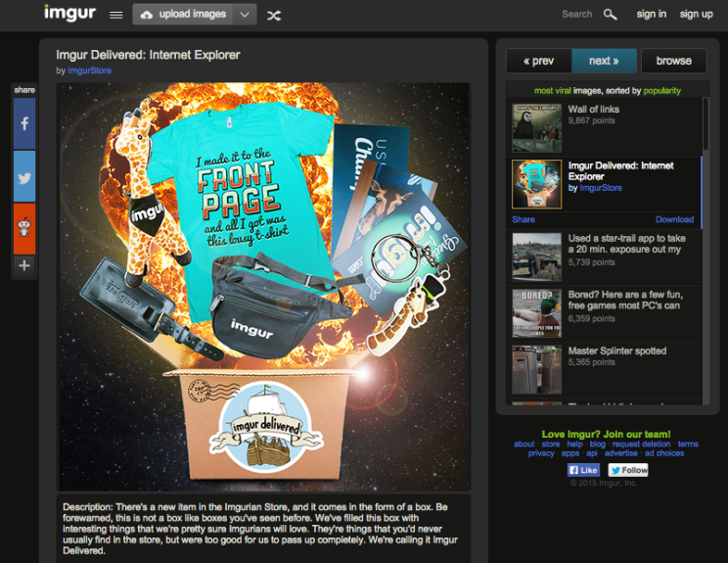Click the main Imgur Delivered image
Screen dimensions: 728x563
pyautogui.click(x=264, y=286)
